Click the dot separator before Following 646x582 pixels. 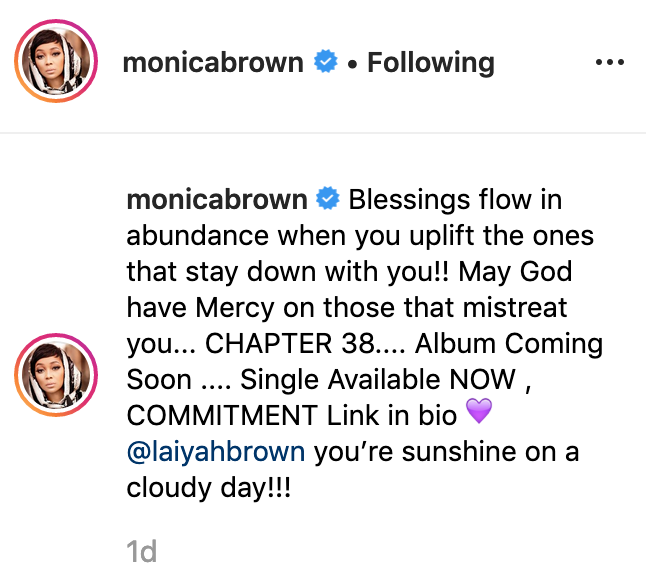pyautogui.click(x=353, y=64)
